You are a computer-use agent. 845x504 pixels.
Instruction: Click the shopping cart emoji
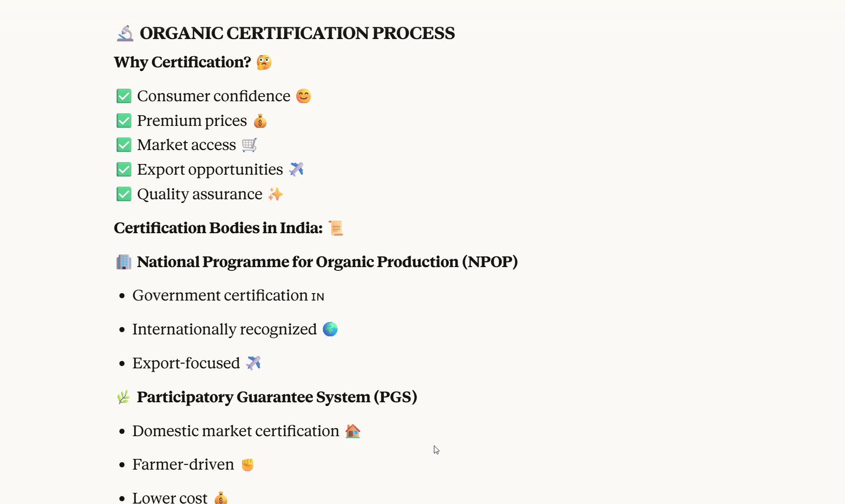(249, 145)
